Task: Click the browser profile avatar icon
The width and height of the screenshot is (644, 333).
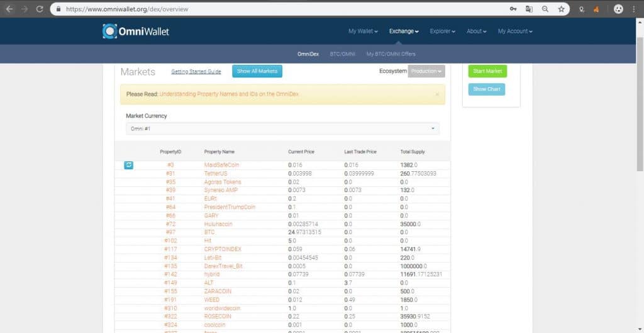Action: pos(618,9)
